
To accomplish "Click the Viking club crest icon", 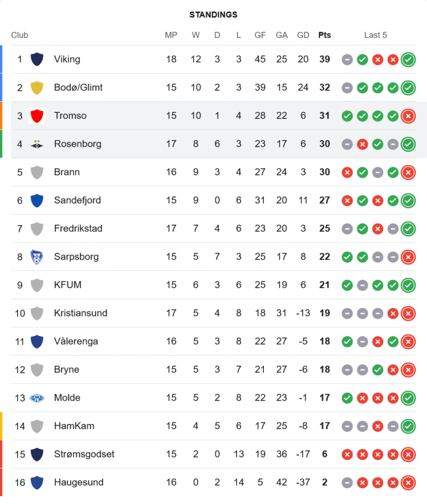I will click(x=37, y=59).
